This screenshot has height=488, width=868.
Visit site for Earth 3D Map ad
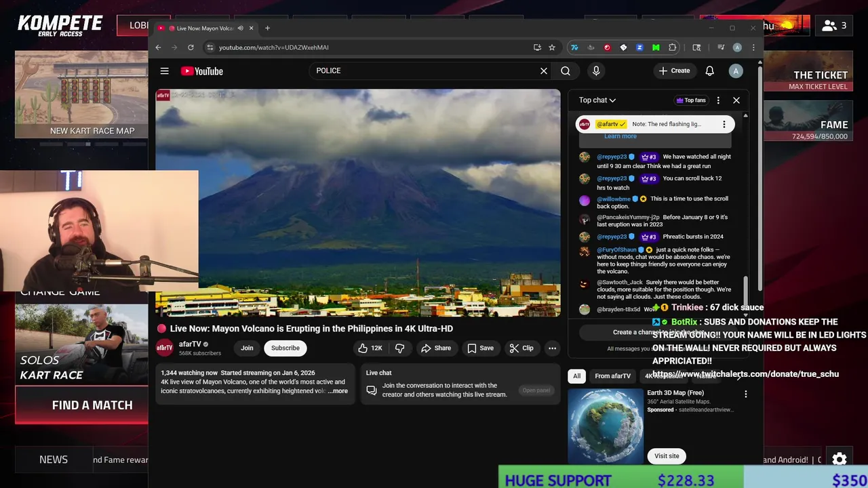[667, 455]
